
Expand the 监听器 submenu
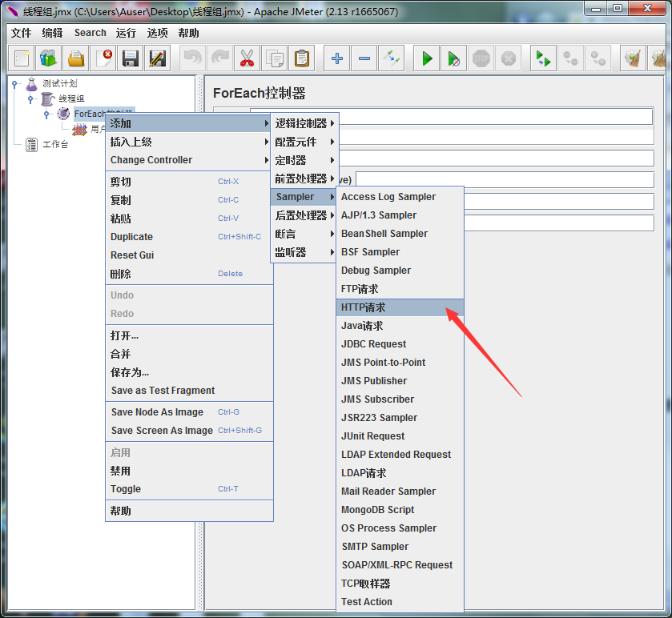[304, 252]
